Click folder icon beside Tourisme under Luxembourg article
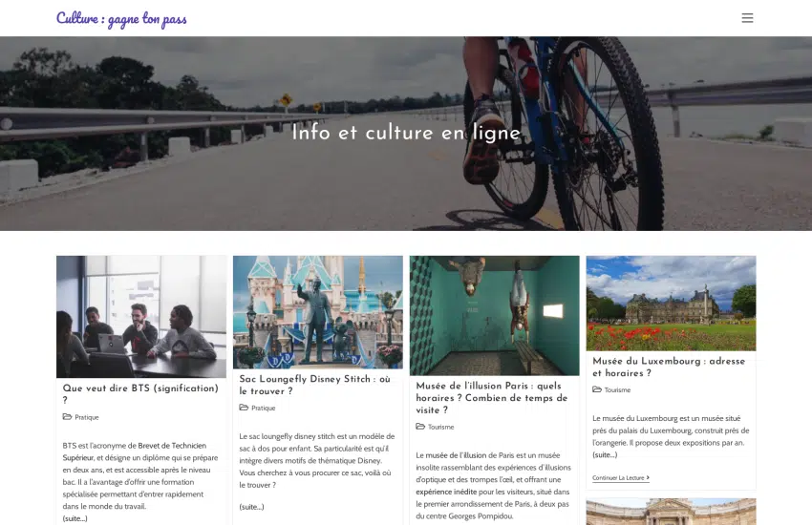 [x=597, y=389]
